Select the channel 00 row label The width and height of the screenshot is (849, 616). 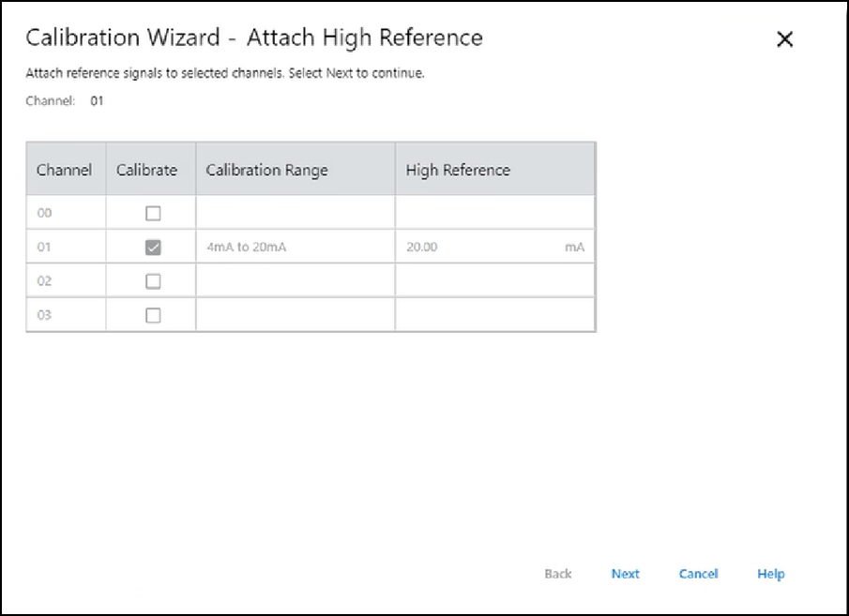(44, 214)
